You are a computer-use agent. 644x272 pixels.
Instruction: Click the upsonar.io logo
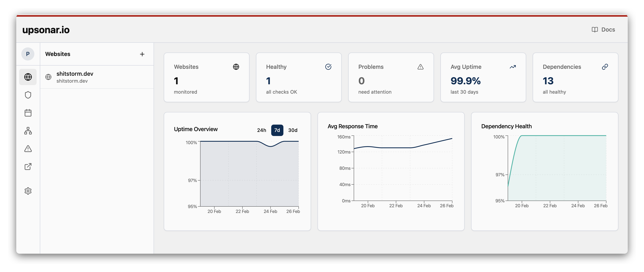click(x=46, y=30)
